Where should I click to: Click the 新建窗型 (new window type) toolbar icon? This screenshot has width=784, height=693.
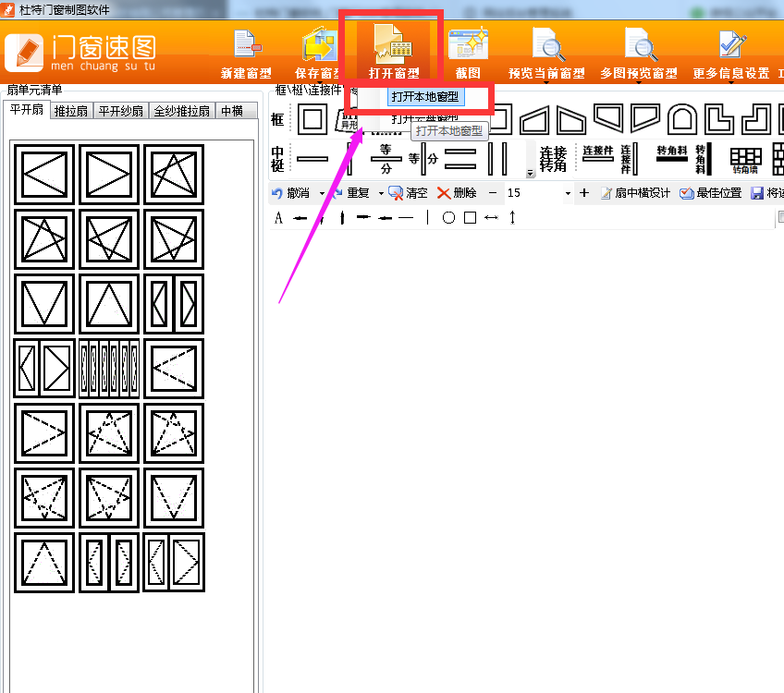pos(246,54)
